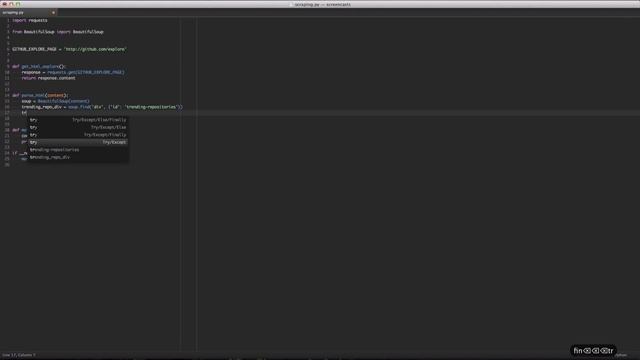Select the trending-repositories completion suggestion
Image resolution: width=640 pixels, height=360 pixels.
(x=78, y=150)
